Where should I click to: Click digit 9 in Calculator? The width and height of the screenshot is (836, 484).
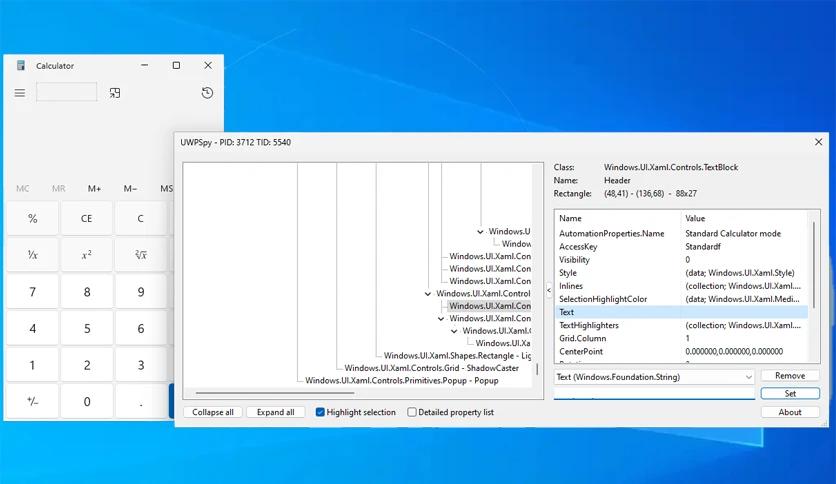140,292
